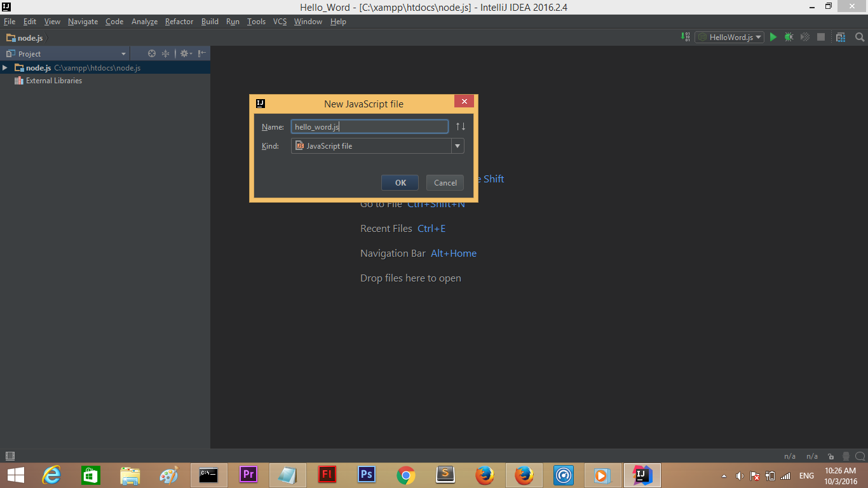
Task: Open Search Everywhere magnifier
Action: [x=859, y=36]
